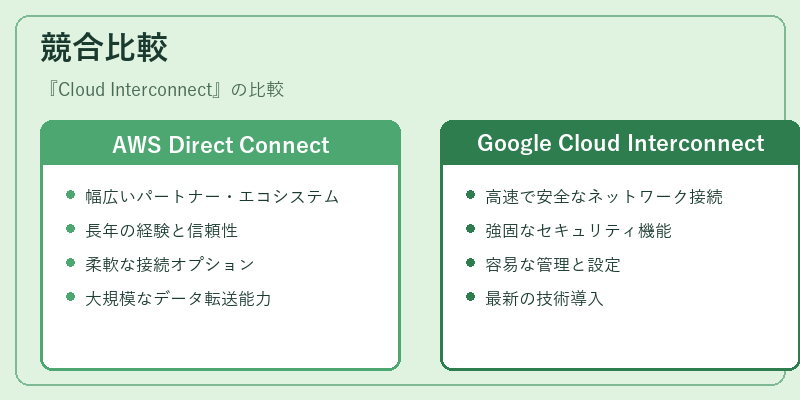Click the AWS Direct Connect header
The height and width of the screenshot is (400, 800).
pos(220,144)
